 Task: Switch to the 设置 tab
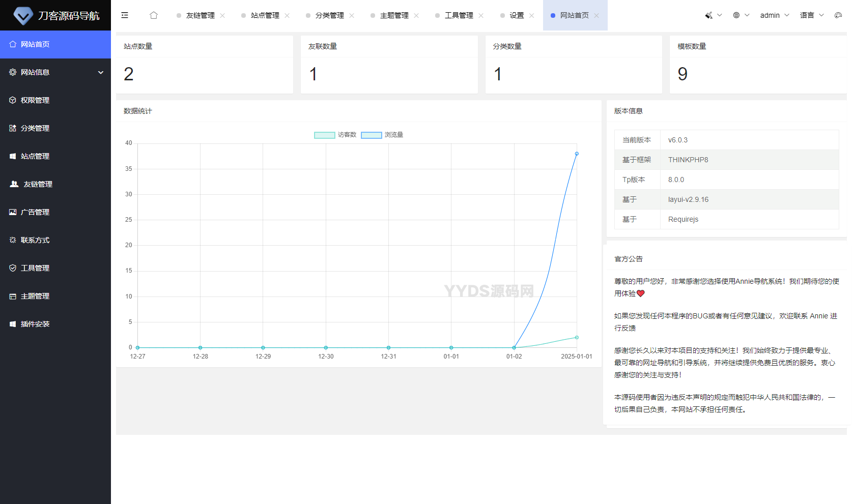pos(517,15)
